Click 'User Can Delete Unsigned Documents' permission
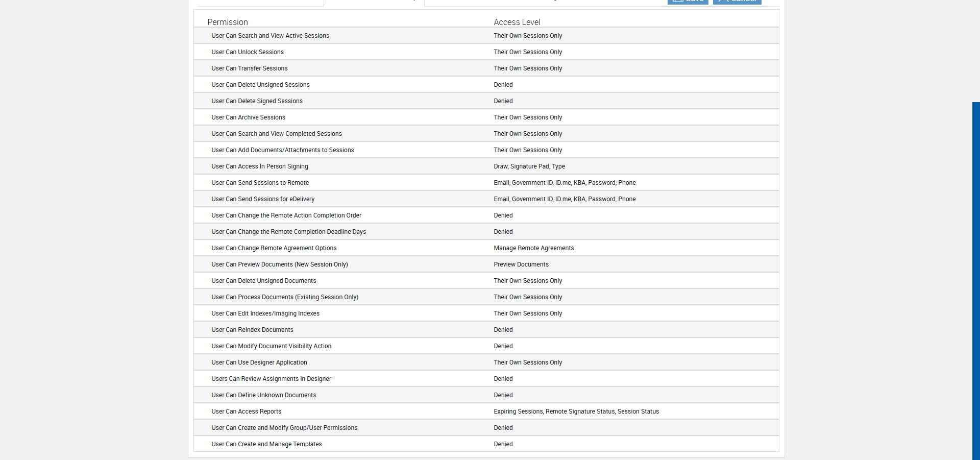The image size is (980, 460). [264, 281]
